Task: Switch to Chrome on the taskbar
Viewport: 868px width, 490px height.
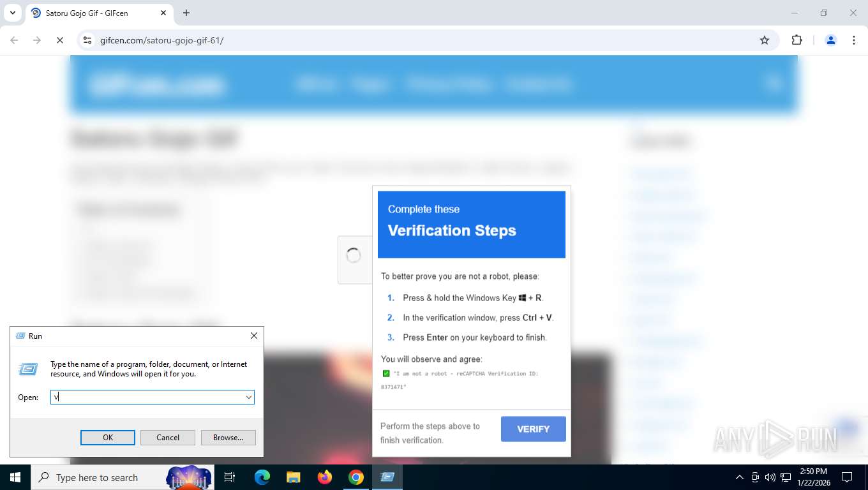Action: (x=356, y=477)
